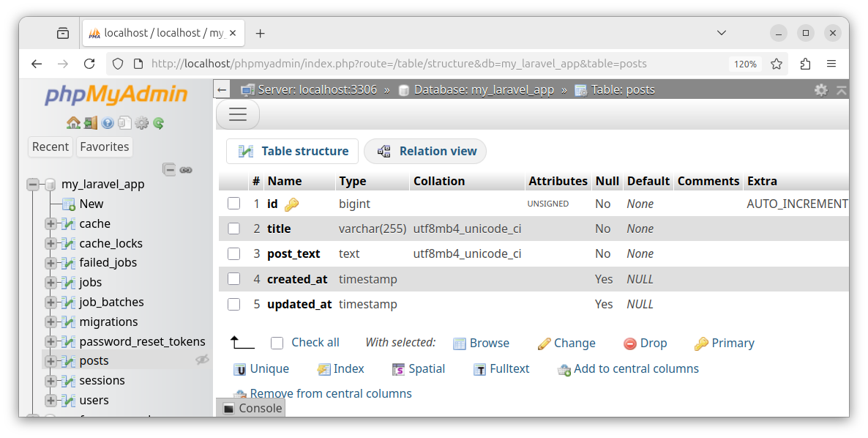Open Firefox tab overview icon

(63, 33)
